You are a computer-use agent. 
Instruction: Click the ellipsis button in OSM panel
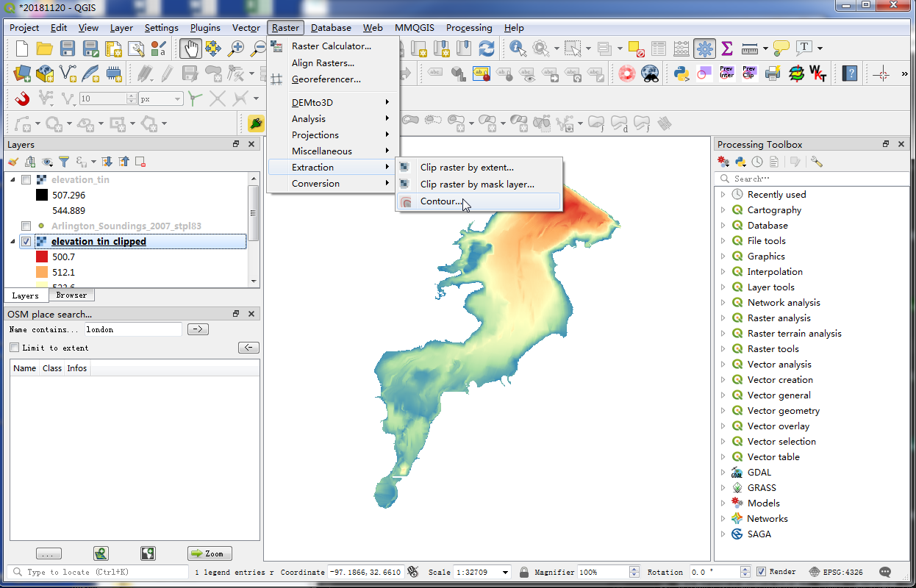(49, 553)
